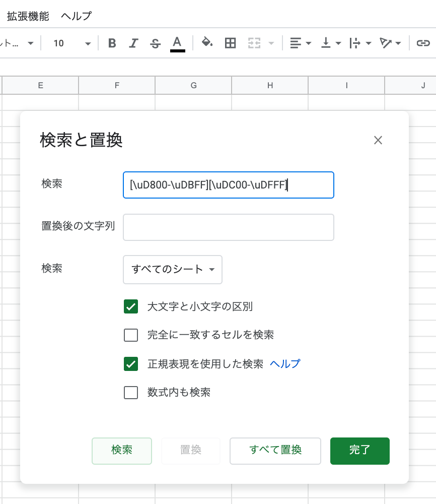Apply italic formatting
Image resolution: width=436 pixels, height=504 pixels.
click(133, 43)
